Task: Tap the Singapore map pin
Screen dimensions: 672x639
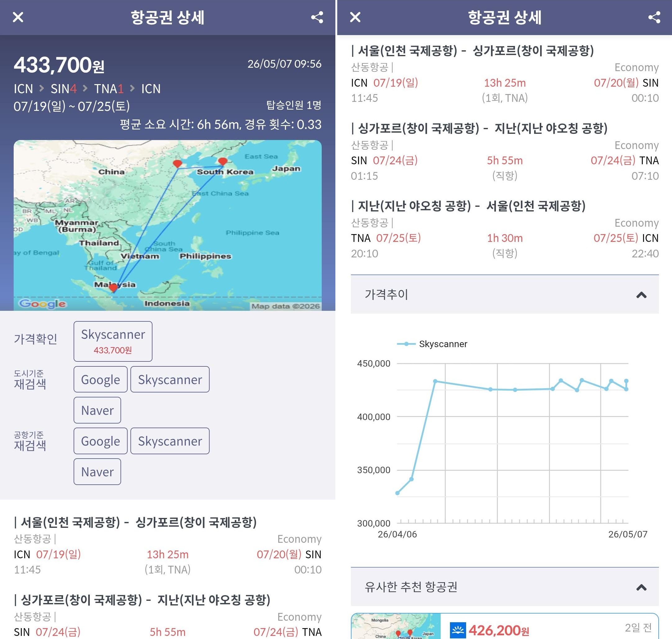Action: [113, 288]
